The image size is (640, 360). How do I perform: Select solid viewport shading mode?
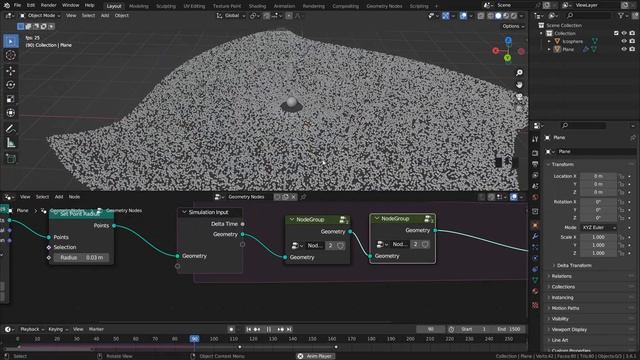[498, 16]
